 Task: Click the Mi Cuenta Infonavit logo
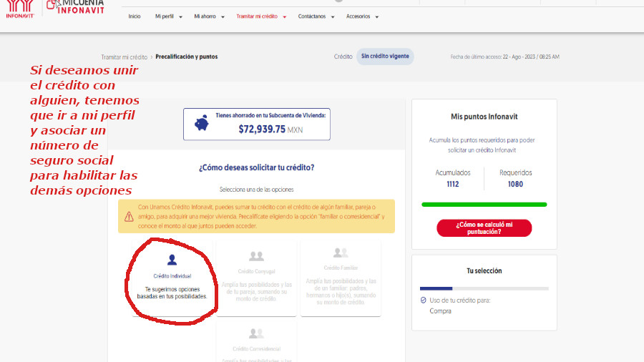[x=76, y=7]
